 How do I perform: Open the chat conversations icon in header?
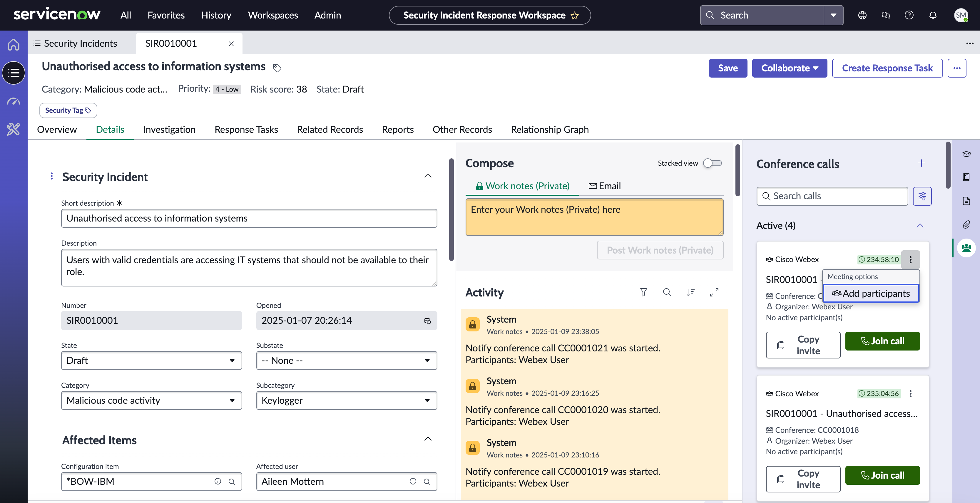pos(886,15)
